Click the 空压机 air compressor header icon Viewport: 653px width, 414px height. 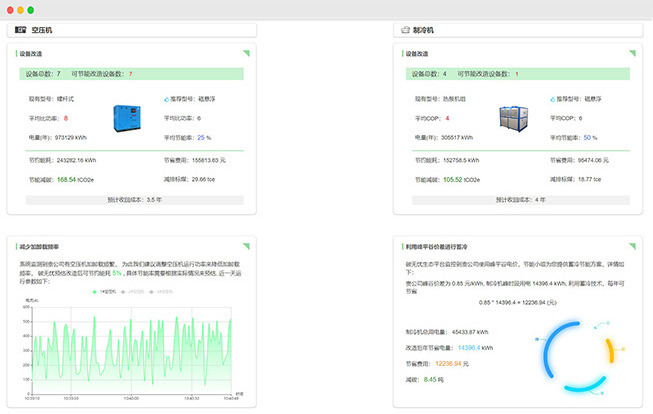click(x=20, y=30)
